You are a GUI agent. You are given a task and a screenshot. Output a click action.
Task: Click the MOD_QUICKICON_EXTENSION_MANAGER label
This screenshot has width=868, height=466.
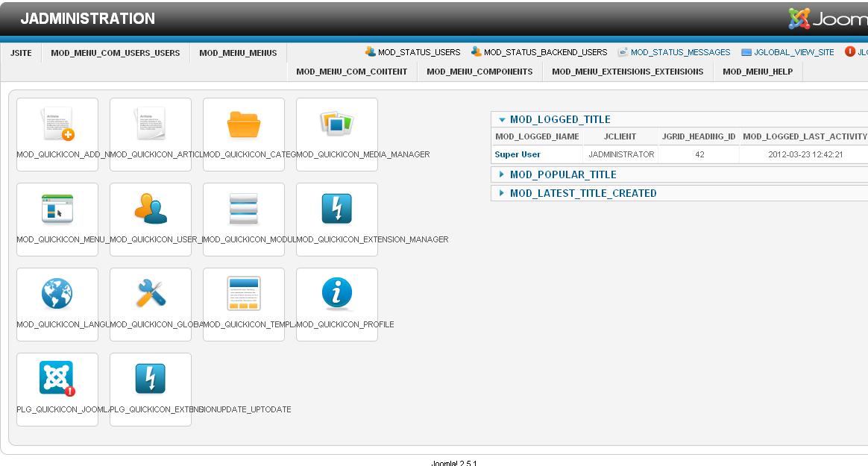point(372,239)
